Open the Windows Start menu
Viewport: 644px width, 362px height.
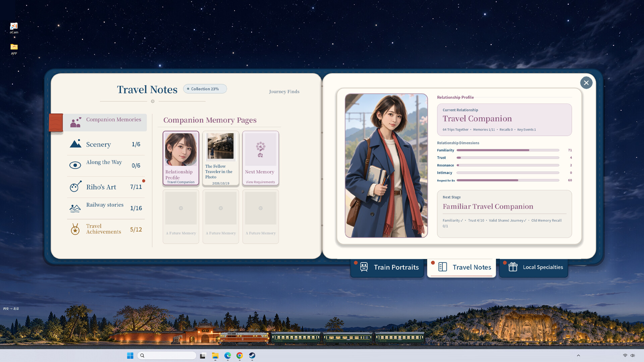(130, 356)
